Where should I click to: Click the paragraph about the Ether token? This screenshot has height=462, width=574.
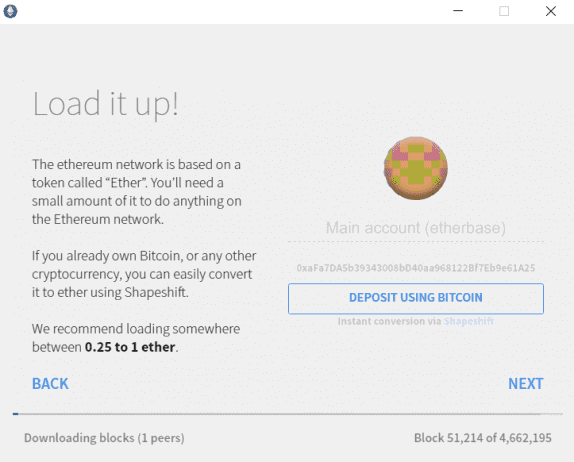pos(137,192)
